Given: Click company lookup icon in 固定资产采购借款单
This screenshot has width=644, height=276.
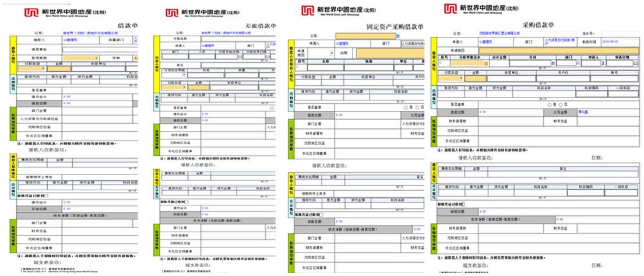Looking at the screenshot, I should pyautogui.click(x=398, y=36).
